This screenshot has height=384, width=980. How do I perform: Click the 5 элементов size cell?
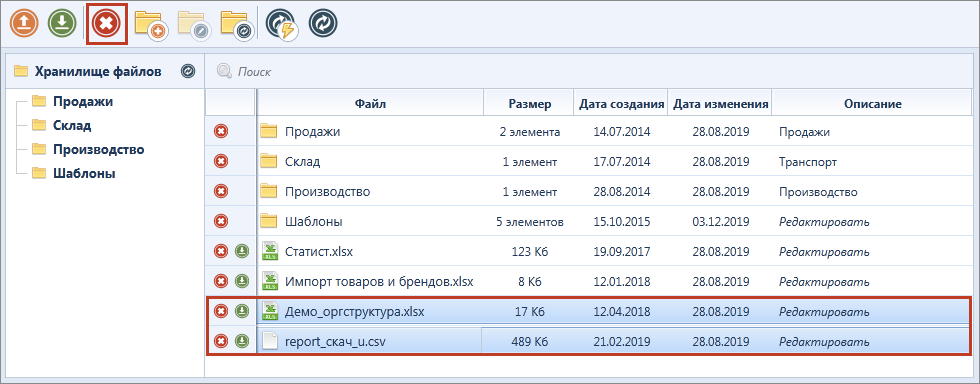(530, 222)
